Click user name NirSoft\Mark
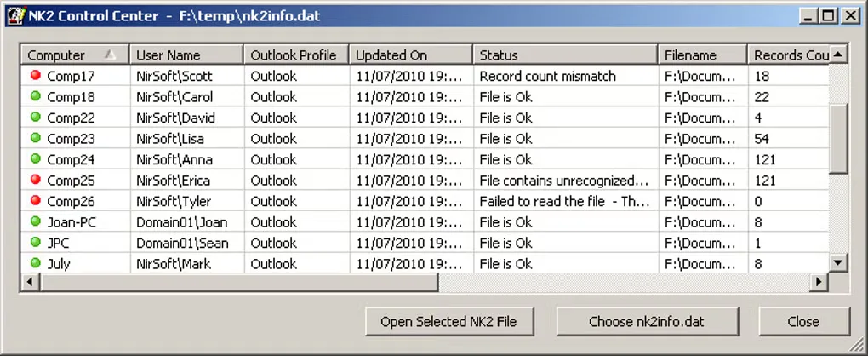Screen dimensions: 868x356 174,263
